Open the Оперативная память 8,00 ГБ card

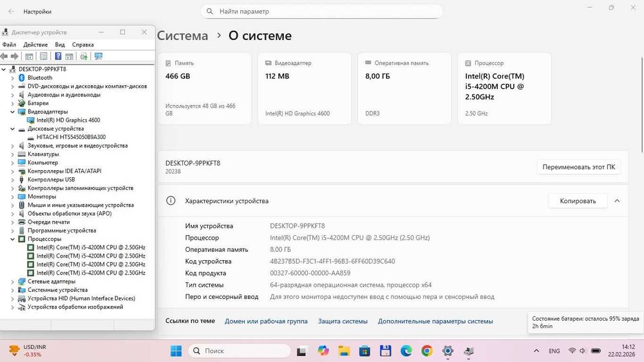coord(404,88)
